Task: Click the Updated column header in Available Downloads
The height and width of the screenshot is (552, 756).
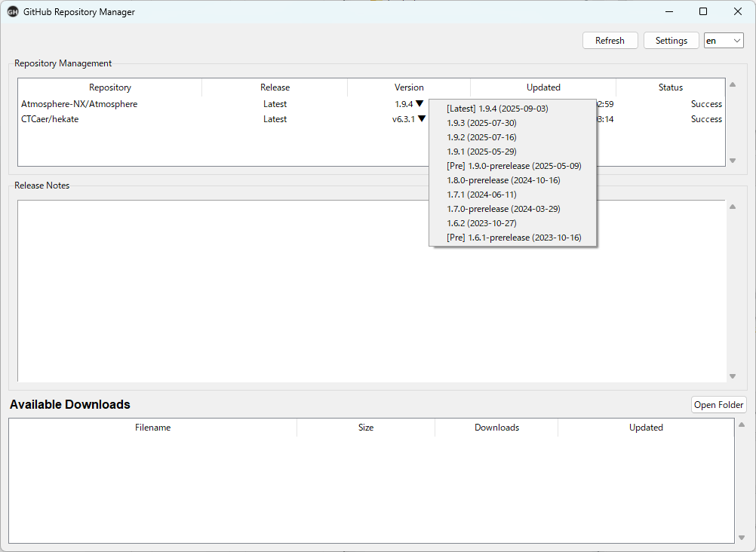Action: click(646, 428)
